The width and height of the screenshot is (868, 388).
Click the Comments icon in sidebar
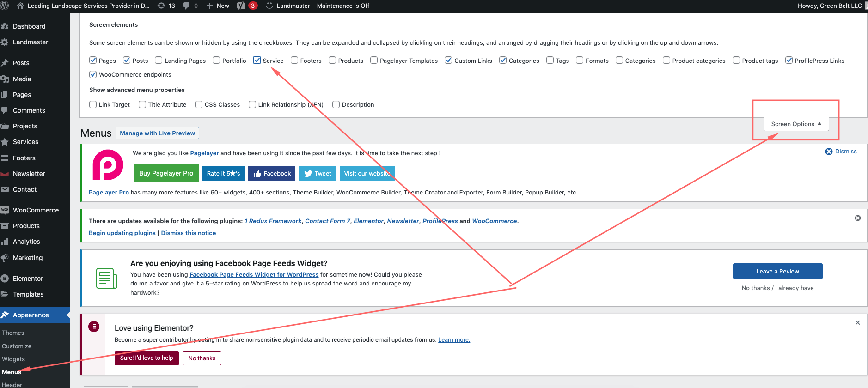(5, 110)
